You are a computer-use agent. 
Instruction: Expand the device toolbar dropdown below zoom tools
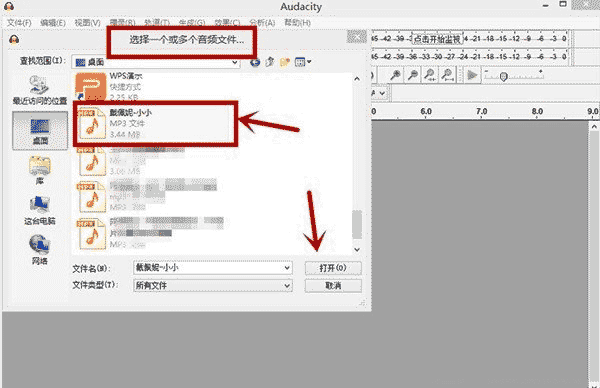(x=382, y=93)
